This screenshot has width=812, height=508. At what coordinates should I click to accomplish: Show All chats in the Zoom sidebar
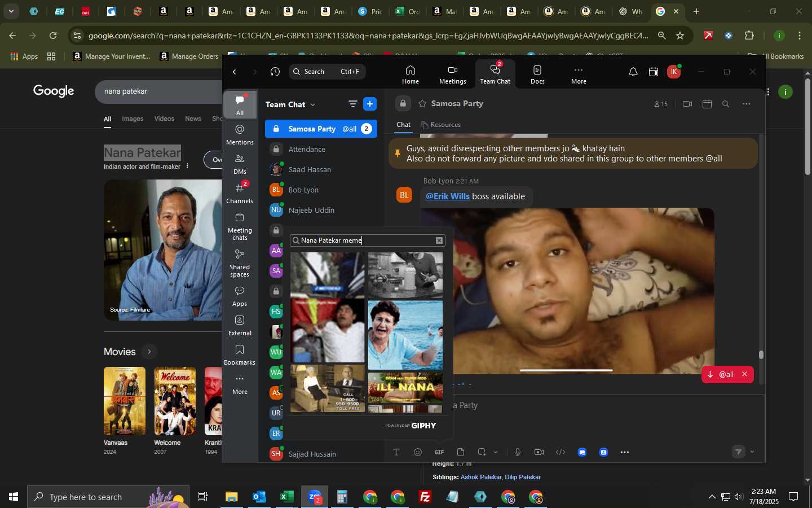coord(240,105)
